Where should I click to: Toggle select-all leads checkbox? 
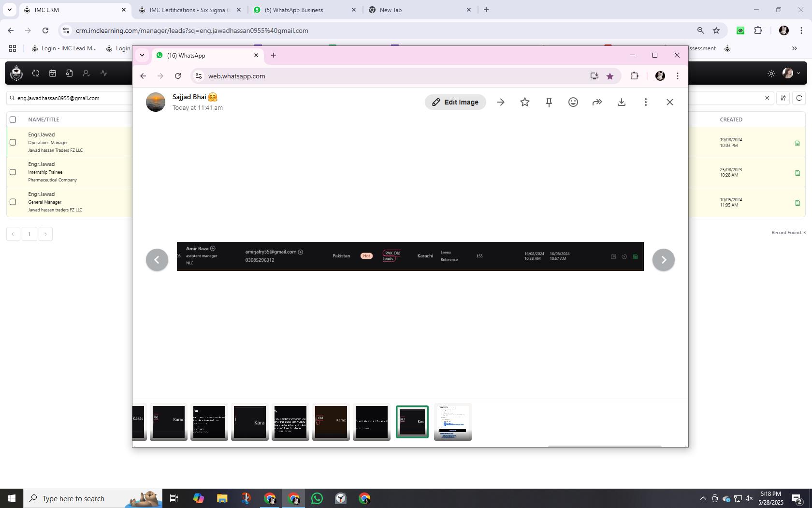[13, 120]
